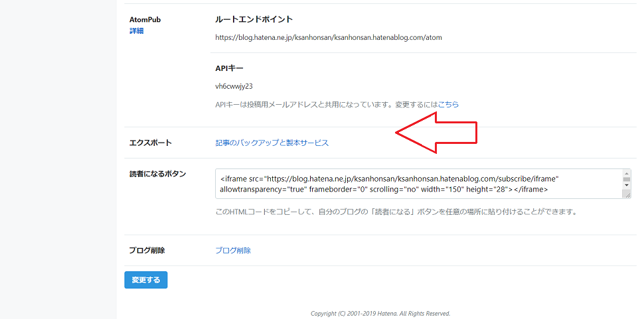Click the root endpoint URL text
The image size is (644, 319).
click(329, 38)
